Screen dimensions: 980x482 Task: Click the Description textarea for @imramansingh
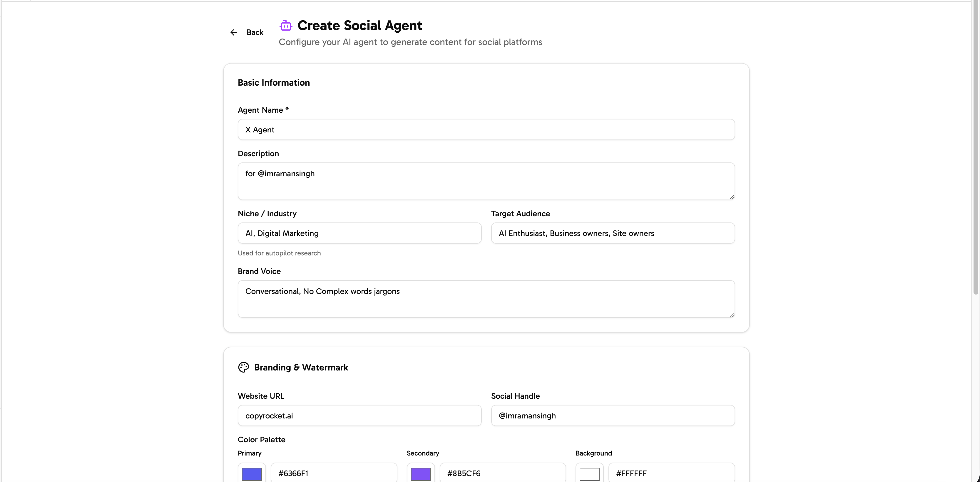click(x=486, y=181)
